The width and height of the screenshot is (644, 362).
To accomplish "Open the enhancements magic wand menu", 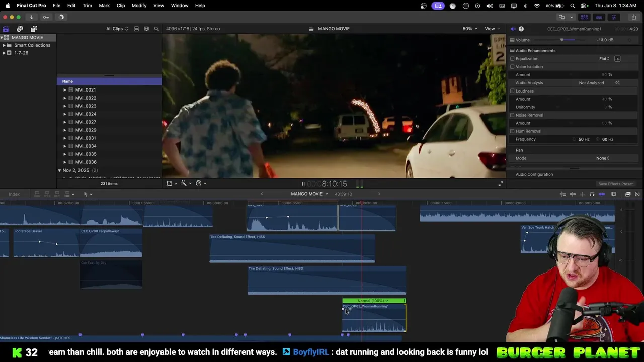I will pyautogui.click(x=184, y=184).
